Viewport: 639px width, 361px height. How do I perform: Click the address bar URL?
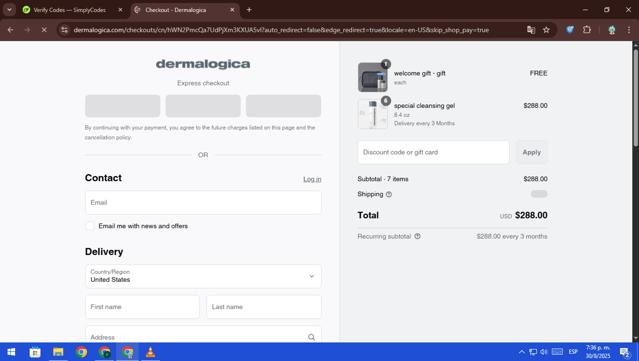click(281, 30)
